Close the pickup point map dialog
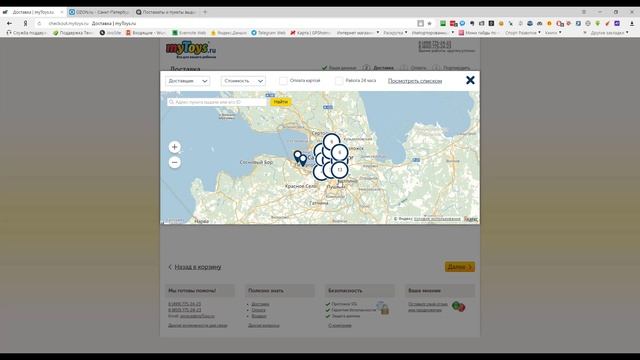 coord(470,80)
